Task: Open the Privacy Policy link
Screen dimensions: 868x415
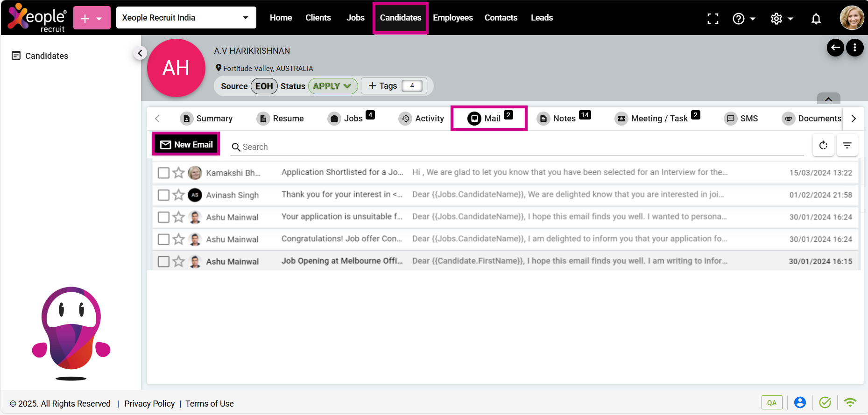Action: [x=149, y=404]
